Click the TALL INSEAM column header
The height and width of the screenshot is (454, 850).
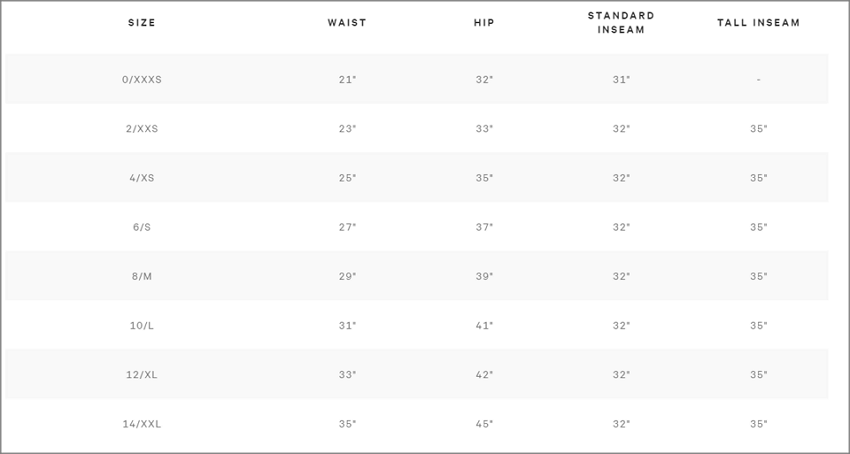[758, 23]
